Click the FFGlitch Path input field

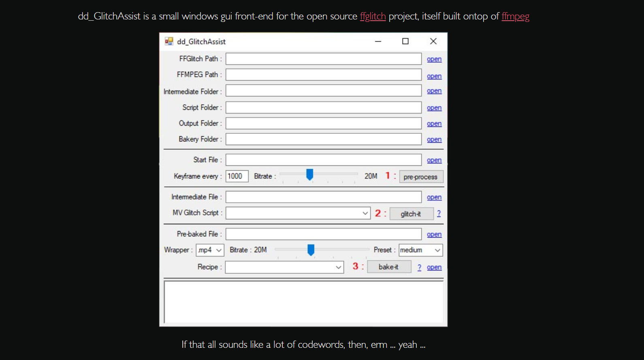[x=324, y=59]
